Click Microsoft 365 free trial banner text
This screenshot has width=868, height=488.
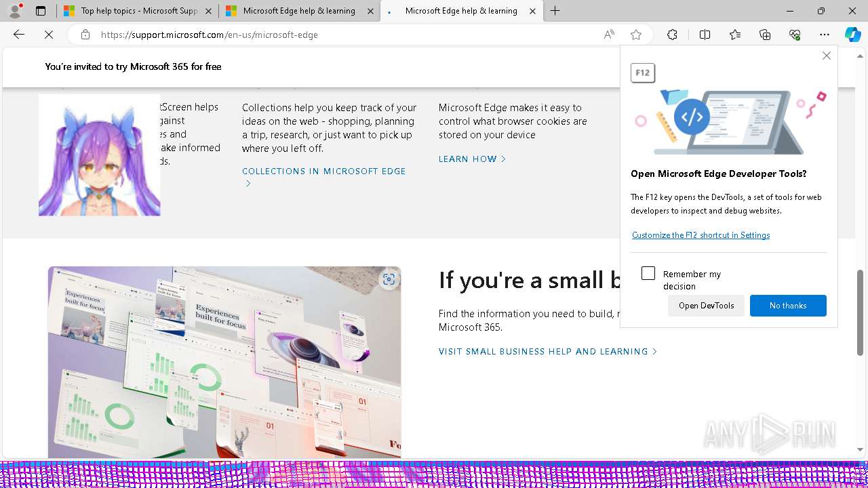[133, 66]
